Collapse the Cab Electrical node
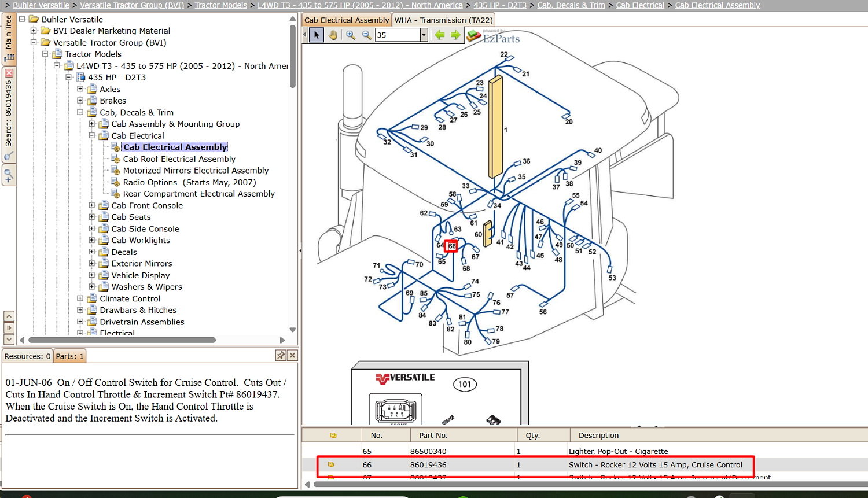This screenshot has height=498, width=868. click(92, 135)
